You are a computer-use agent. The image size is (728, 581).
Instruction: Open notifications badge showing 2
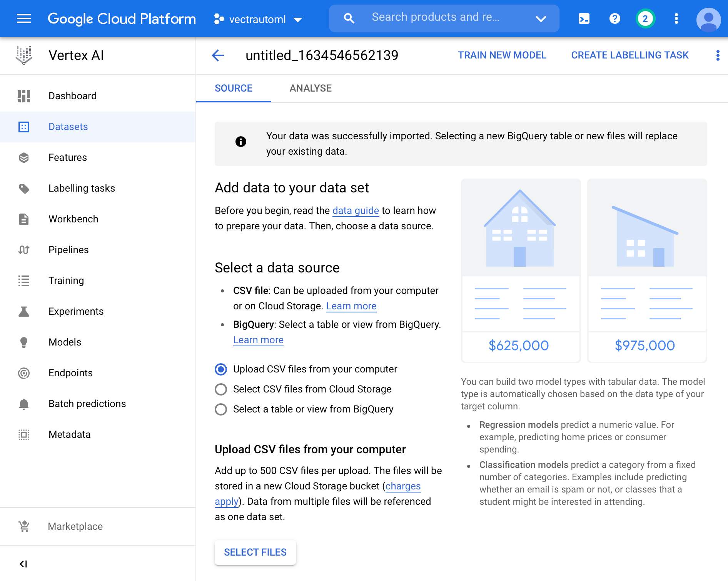645,18
